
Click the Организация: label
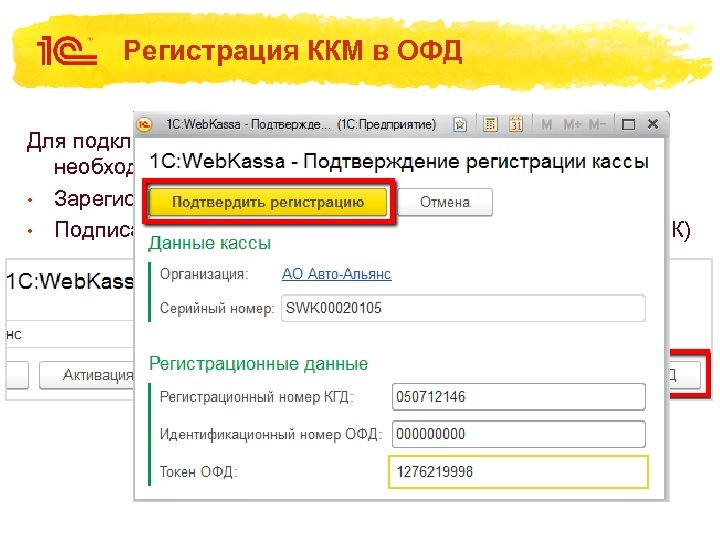coord(204,274)
